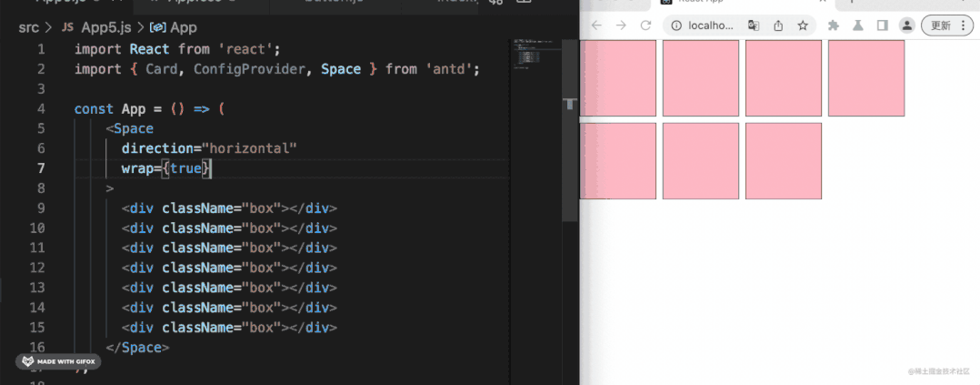Screen dimensions: 980x385
Task: Click the div on line 9
Action: tap(229, 208)
